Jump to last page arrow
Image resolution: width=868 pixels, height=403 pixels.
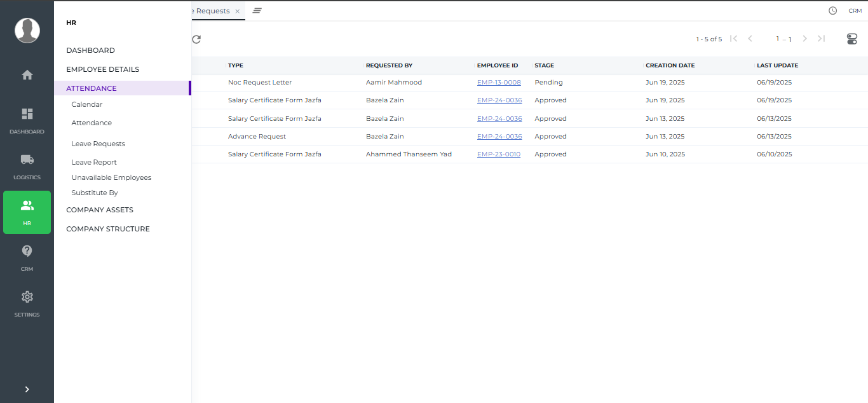821,39
